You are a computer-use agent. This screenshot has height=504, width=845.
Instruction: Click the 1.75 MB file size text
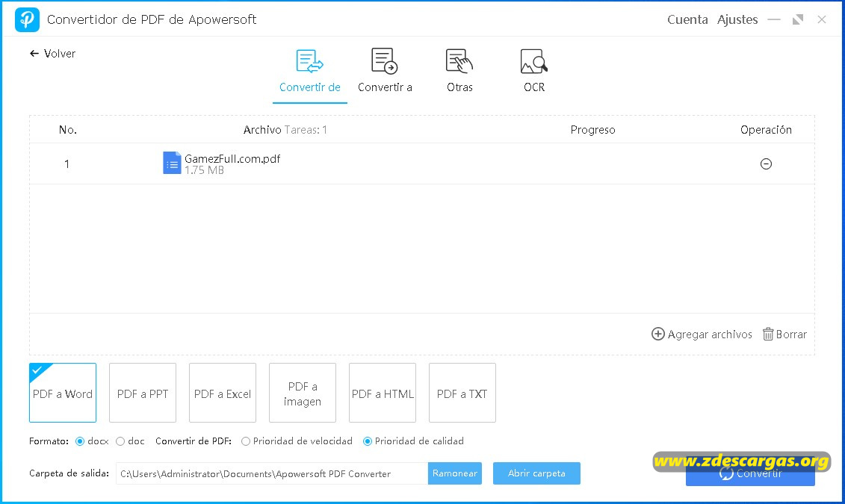[x=204, y=170]
